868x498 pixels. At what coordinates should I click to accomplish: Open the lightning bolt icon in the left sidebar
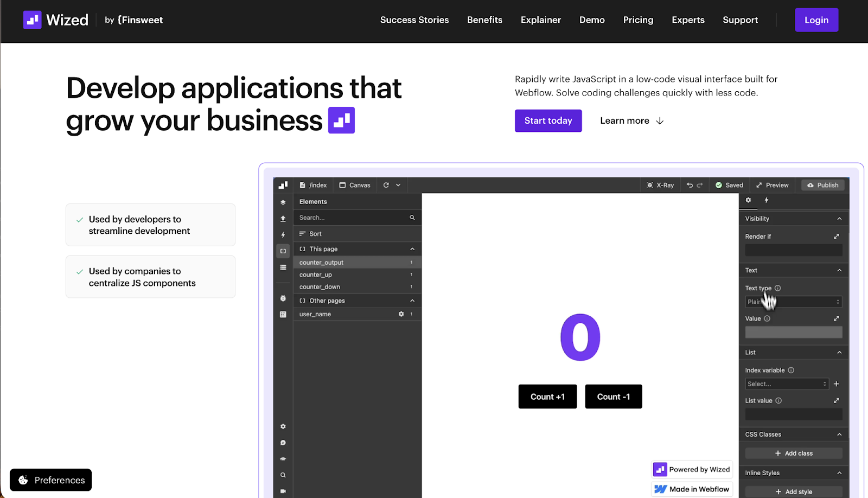point(283,235)
